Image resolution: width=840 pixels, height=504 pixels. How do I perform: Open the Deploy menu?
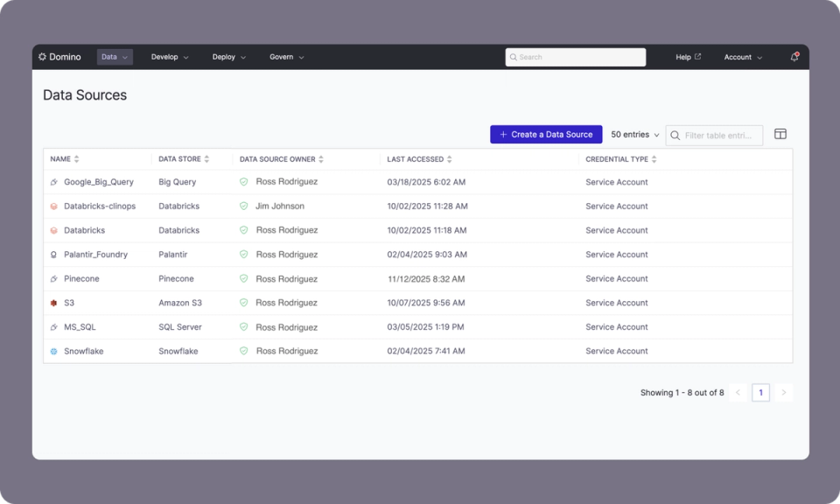[x=228, y=57]
